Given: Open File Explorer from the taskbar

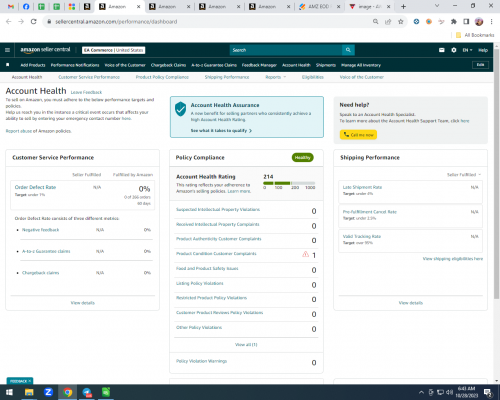Looking at the screenshot, I should pos(29,392).
